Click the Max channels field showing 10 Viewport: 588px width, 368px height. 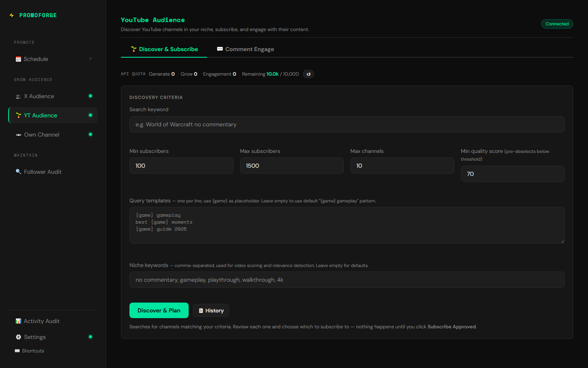(x=402, y=166)
